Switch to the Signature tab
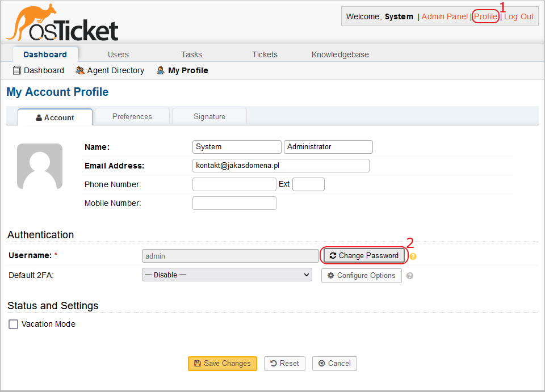 tap(209, 116)
